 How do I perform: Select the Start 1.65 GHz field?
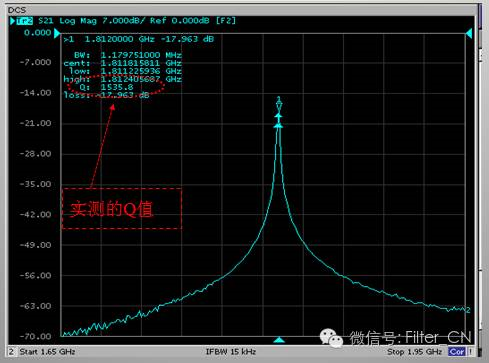(x=47, y=352)
